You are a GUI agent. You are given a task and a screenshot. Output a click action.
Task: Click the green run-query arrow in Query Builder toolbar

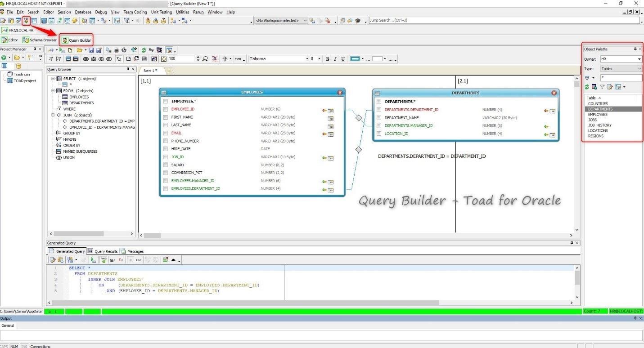pos(62,50)
